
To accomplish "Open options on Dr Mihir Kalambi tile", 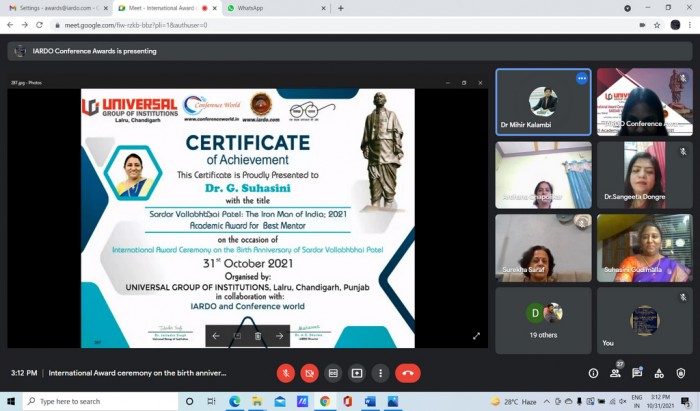I will pos(581,78).
